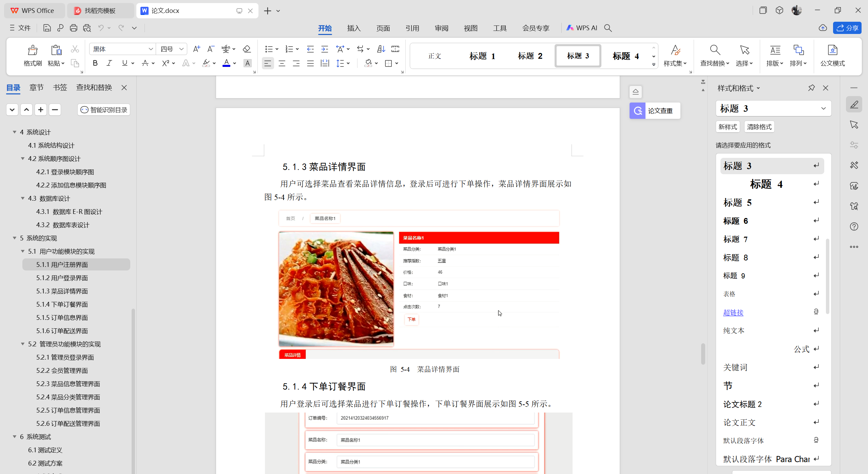Apply the red underline font color swatch
The height and width of the screenshot is (474, 868).
point(226,63)
